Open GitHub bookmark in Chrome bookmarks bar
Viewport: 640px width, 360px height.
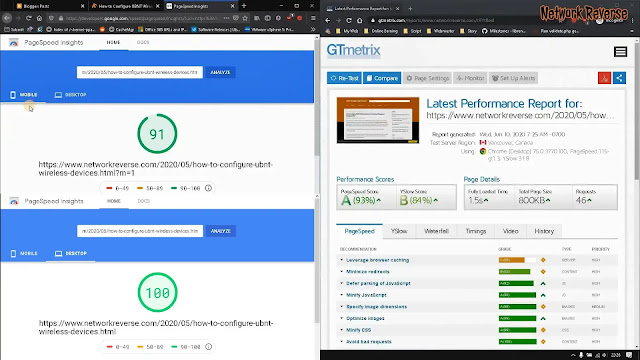click(x=504, y=31)
